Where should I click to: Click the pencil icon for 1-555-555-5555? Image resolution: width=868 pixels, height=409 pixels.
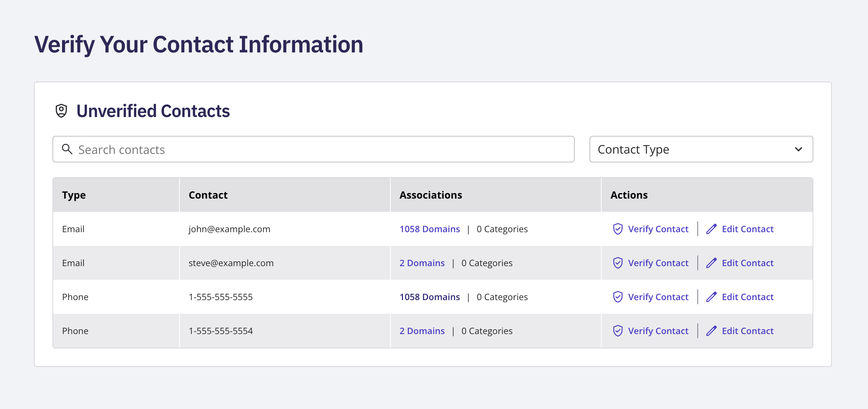(x=711, y=297)
